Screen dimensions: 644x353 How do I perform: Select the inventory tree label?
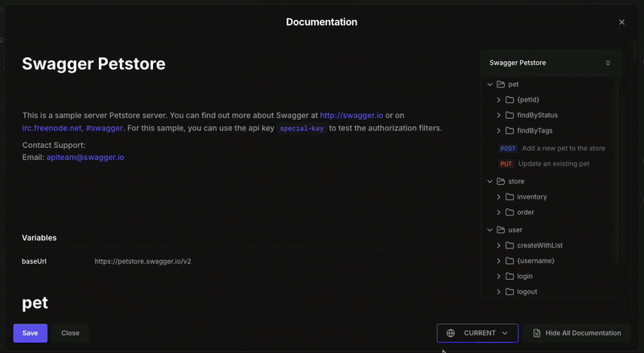(x=532, y=197)
